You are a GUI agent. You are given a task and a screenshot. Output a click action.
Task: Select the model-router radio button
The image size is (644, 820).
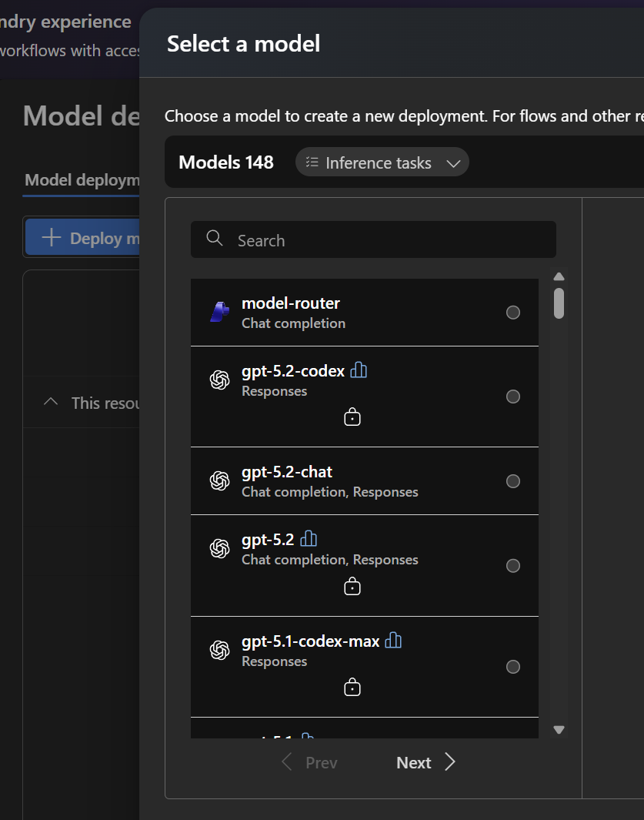click(x=513, y=312)
